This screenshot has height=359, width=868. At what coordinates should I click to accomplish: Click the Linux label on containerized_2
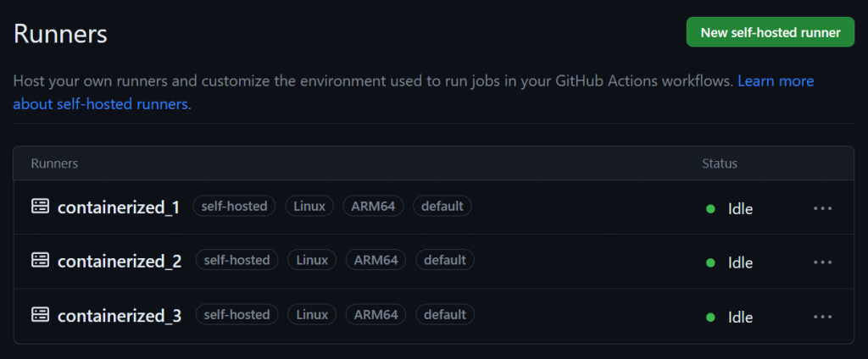pyautogui.click(x=312, y=260)
